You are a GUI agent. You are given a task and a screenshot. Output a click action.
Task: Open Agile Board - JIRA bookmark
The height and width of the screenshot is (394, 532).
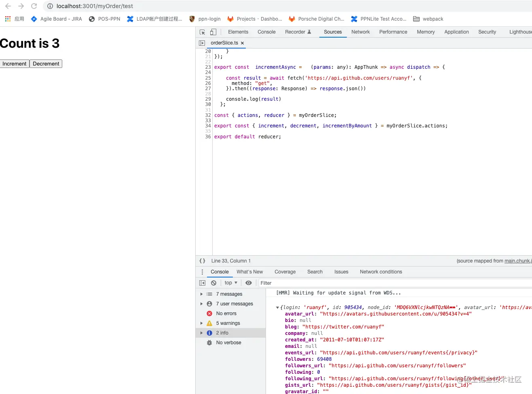click(x=56, y=19)
